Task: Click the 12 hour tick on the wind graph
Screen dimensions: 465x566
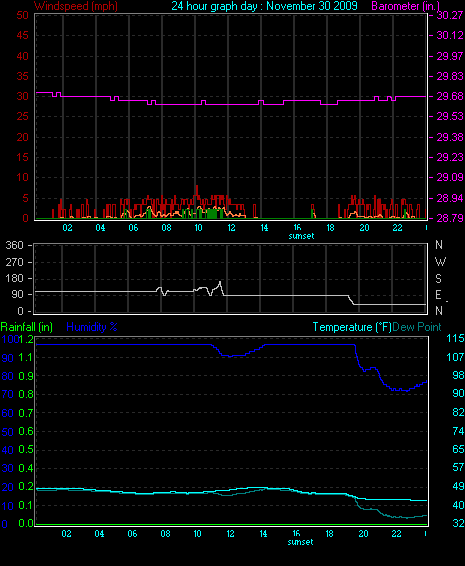Action: [x=231, y=228]
